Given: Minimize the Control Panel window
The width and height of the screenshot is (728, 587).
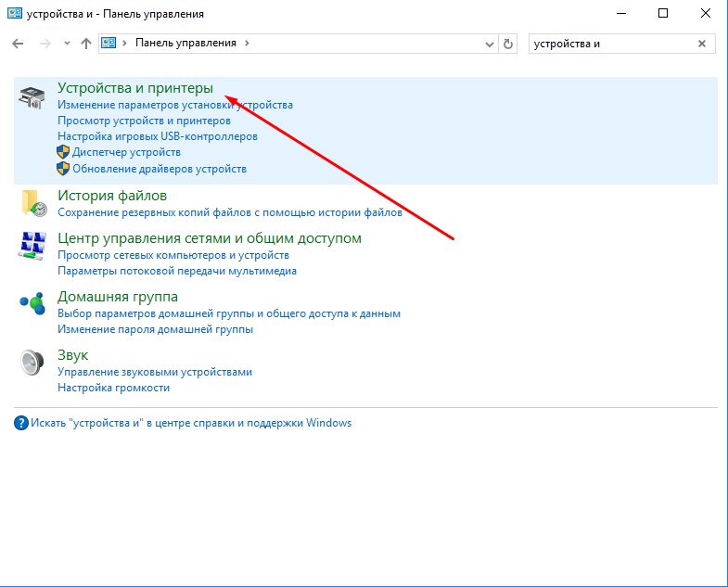Looking at the screenshot, I should point(621,14).
